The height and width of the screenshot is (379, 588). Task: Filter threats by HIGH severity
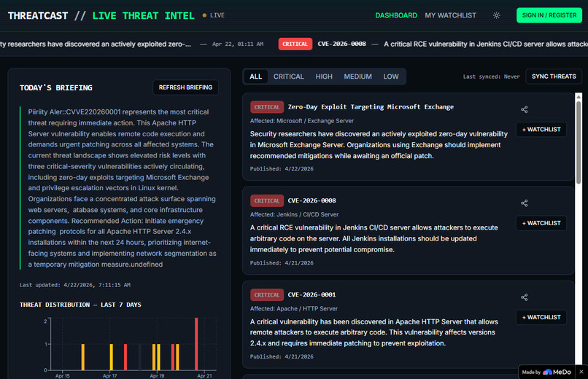[x=324, y=77]
